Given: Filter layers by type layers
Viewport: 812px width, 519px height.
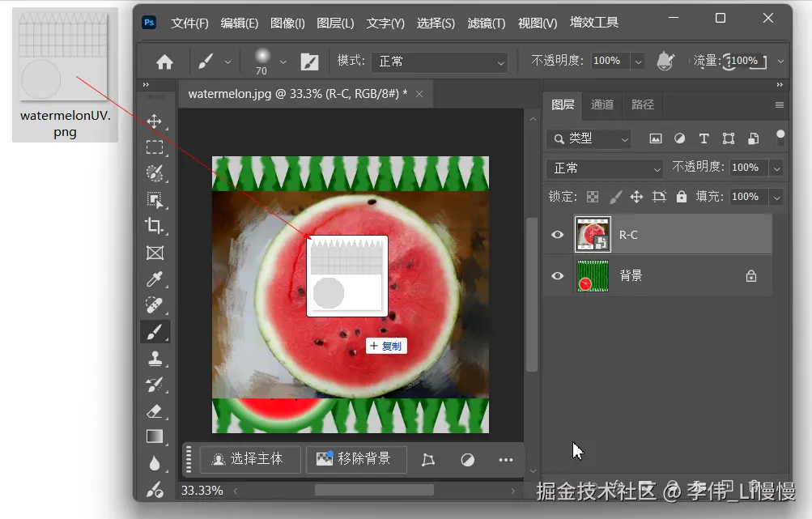Looking at the screenshot, I should (x=704, y=138).
